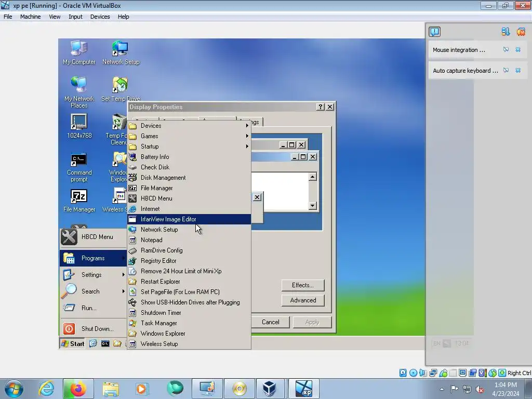Toggle the pin on Auto capture keyboard notification
The image size is (532, 399).
(x=506, y=70)
